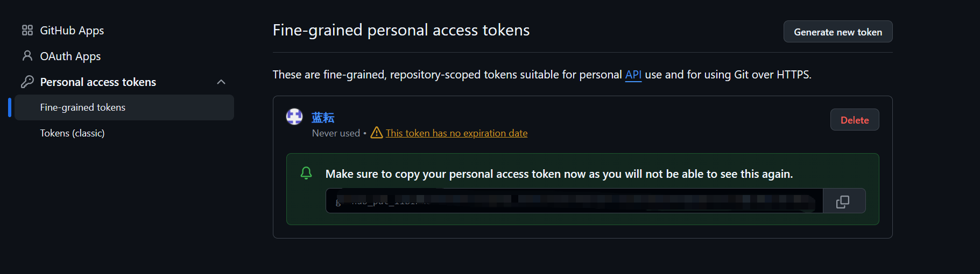980x274 pixels.
Task: Click the OAuth Apps person icon
Action: (27, 56)
